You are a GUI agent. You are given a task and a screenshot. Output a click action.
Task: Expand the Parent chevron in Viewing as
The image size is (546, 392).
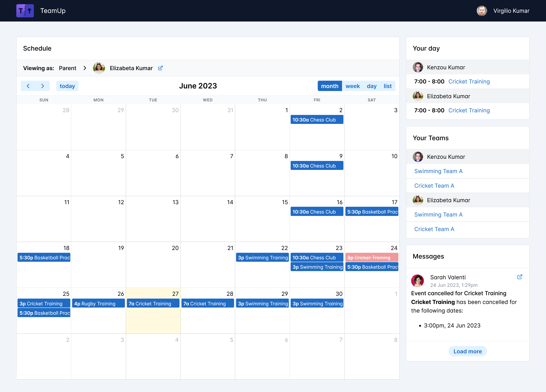[x=85, y=68]
